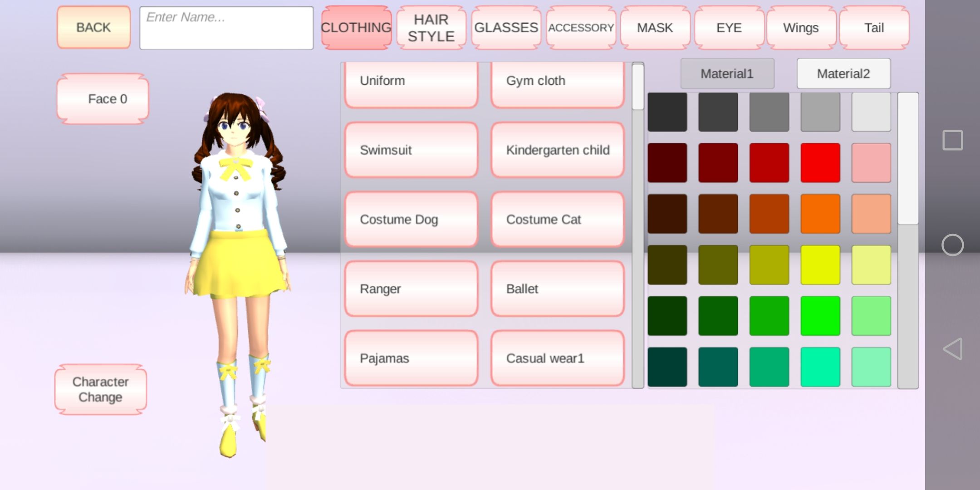Select the Wings category tab
Screen dimensions: 980x490
click(x=801, y=28)
